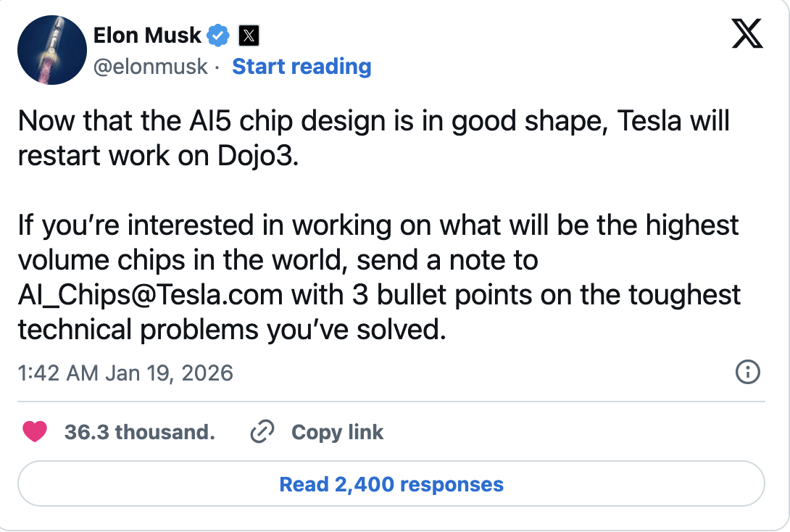
Task: Open the @elonmusk handle
Action: point(151,67)
